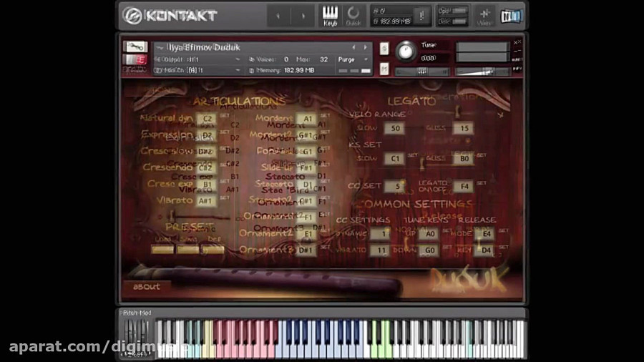Move the Pitch Mod wheel
Viewport: 644px width, 362px height.
click(137, 333)
